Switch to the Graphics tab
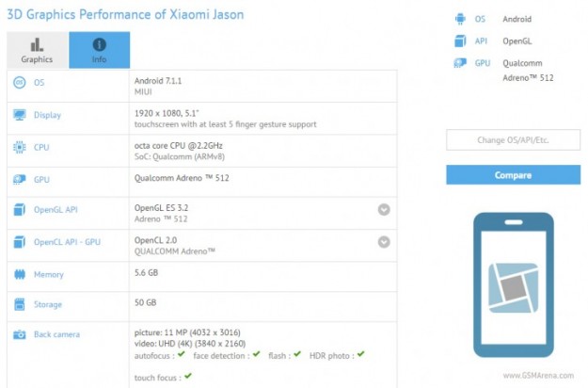The width and height of the screenshot is (588, 388). [38, 50]
